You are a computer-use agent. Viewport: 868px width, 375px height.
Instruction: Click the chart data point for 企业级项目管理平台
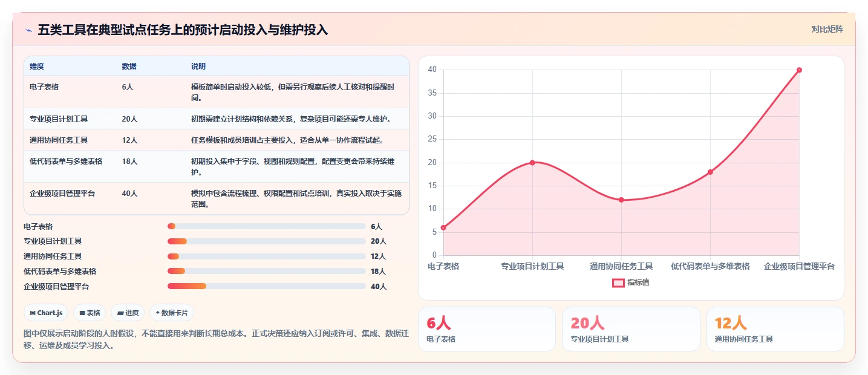pyautogui.click(x=799, y=70)
